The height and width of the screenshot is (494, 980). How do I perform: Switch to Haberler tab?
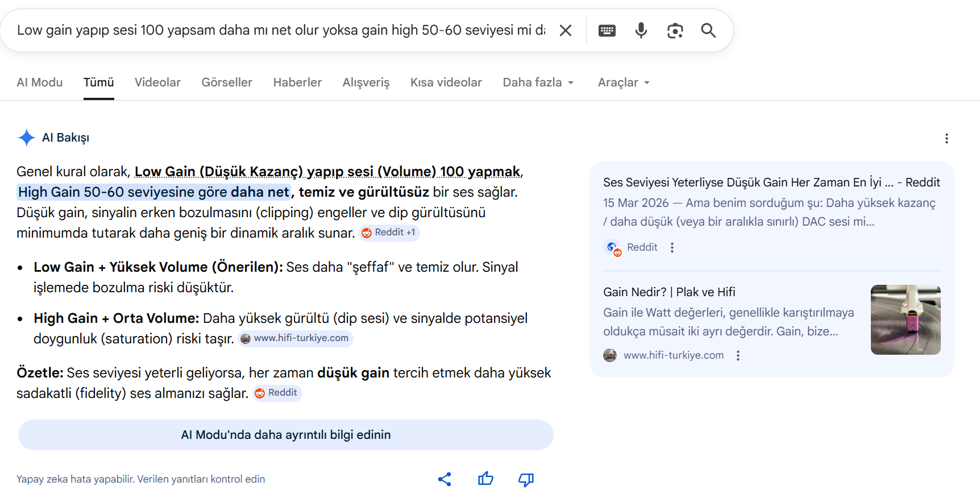point(297,82)
